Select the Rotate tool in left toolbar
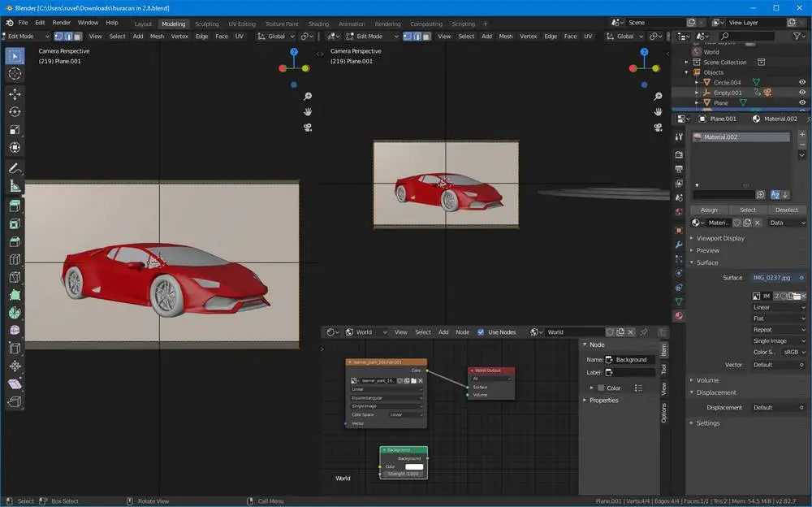The height and width of the screenshot is (507, 812). 15,112
